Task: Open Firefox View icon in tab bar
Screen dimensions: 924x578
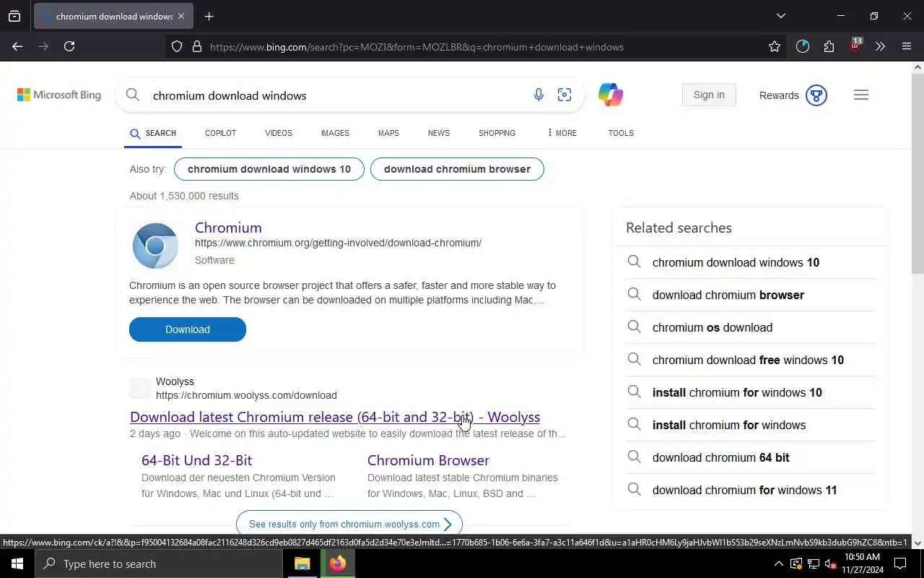Action: [14, 16]
